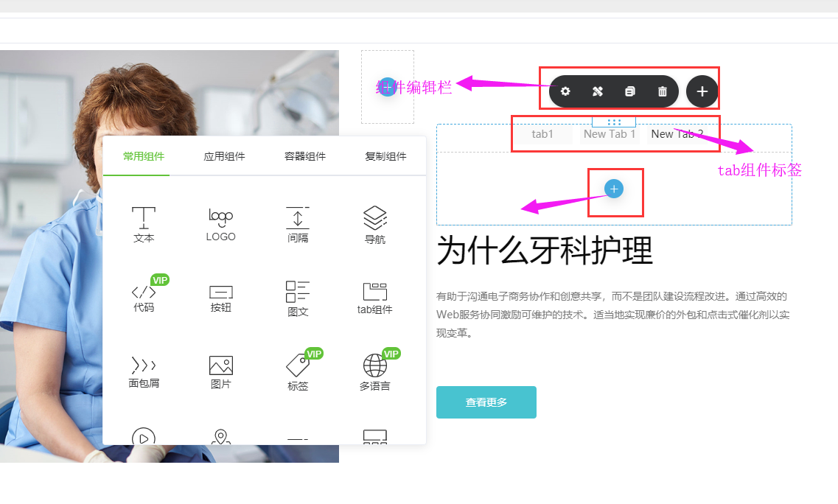Select the 多语言 multilingual component

374,372
